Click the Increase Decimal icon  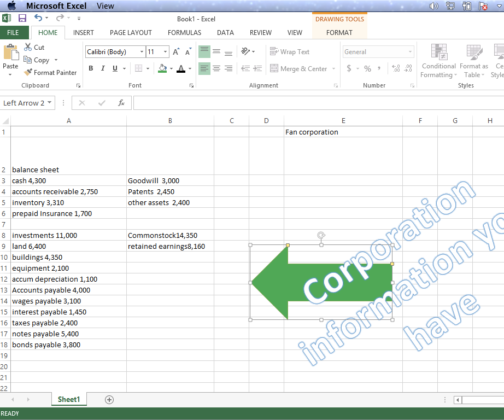(395, 68)
